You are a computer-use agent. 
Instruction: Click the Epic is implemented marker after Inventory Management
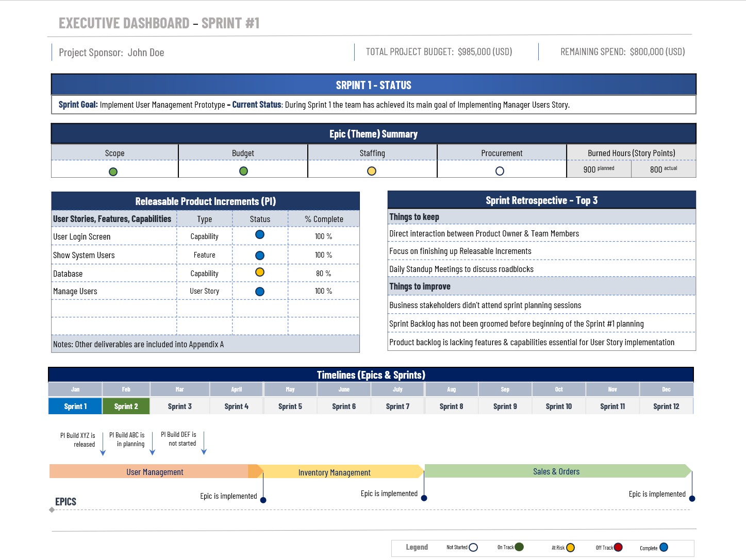point(424,497)
